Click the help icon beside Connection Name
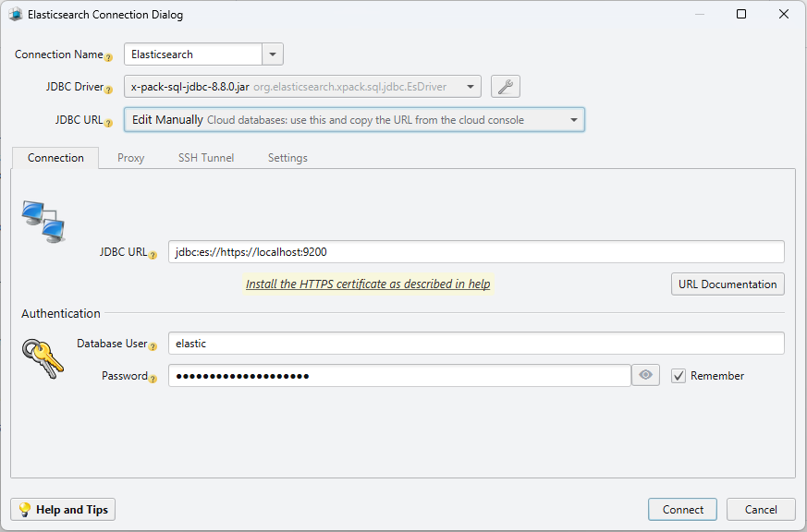Viewport: 807px width, 532px height. tap(109, 57)
